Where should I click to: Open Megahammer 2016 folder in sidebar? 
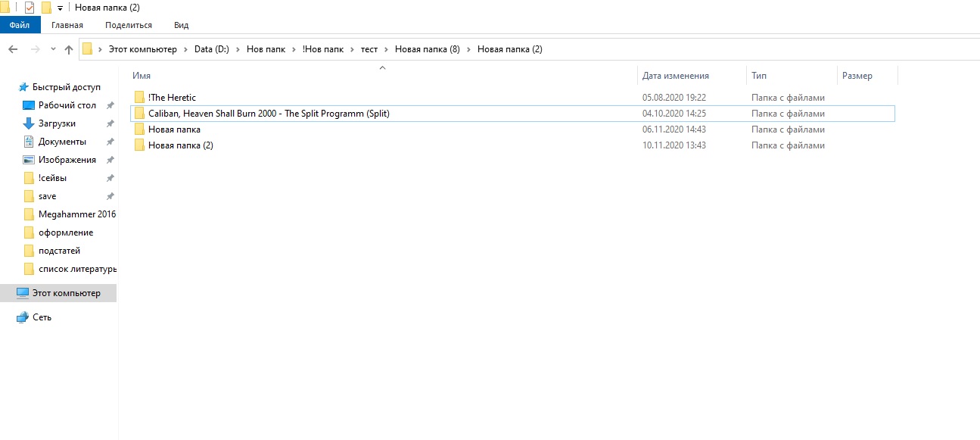coord(77,214)
